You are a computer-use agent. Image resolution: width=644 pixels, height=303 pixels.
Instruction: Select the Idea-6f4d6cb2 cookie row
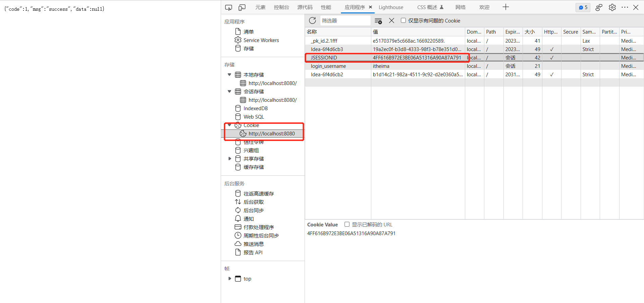[474, 74]
